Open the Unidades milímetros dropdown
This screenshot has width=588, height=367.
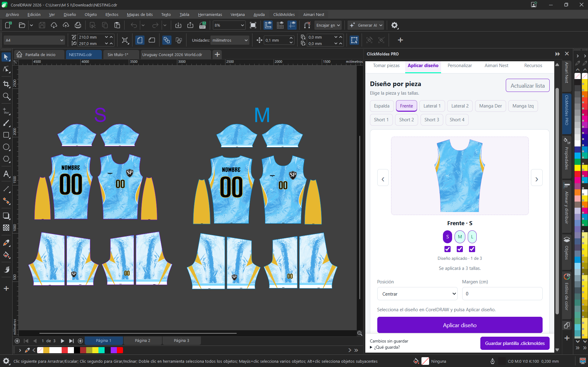pos(230,40)
